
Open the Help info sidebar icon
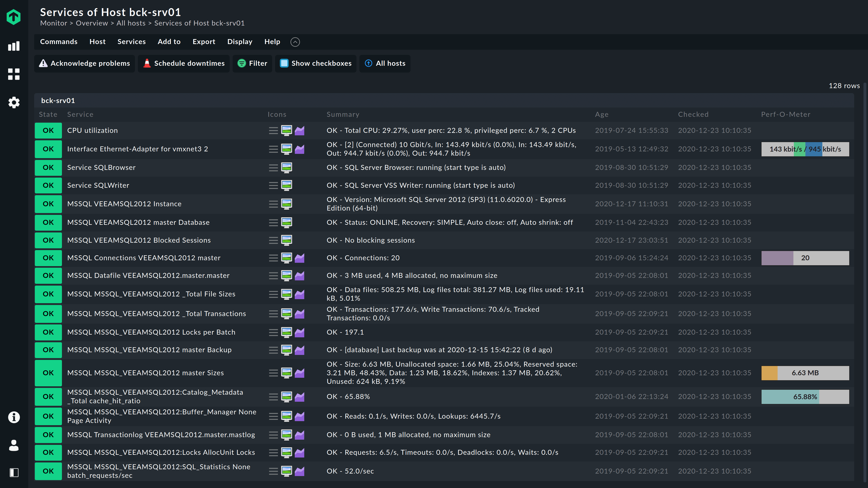point(14,417)
